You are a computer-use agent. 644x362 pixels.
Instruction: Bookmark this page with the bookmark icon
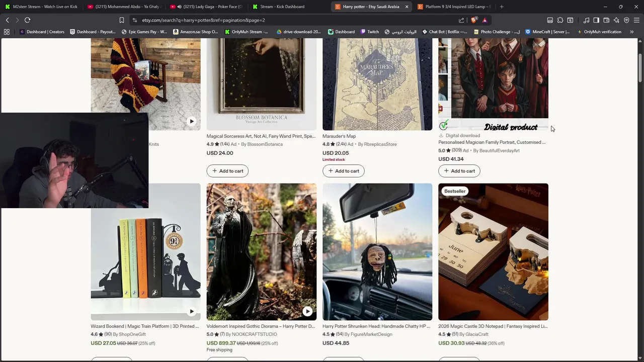121,20
